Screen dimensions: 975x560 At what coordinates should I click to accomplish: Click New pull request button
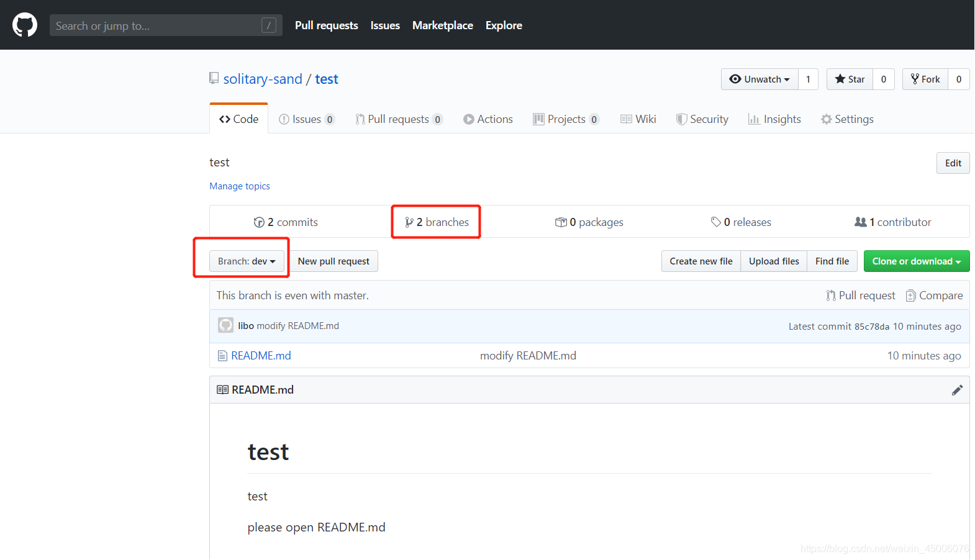click(333, 261)
